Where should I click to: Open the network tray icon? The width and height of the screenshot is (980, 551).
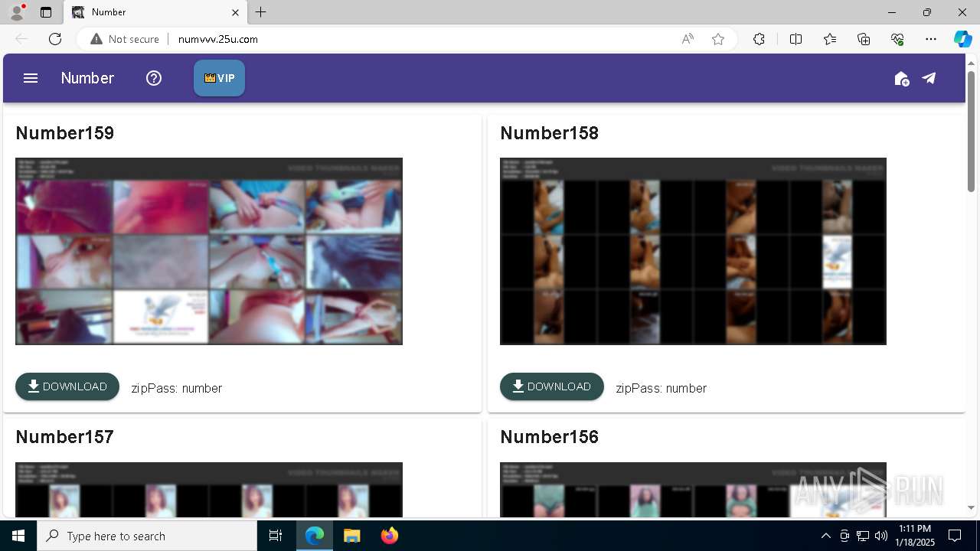(862, 536)
